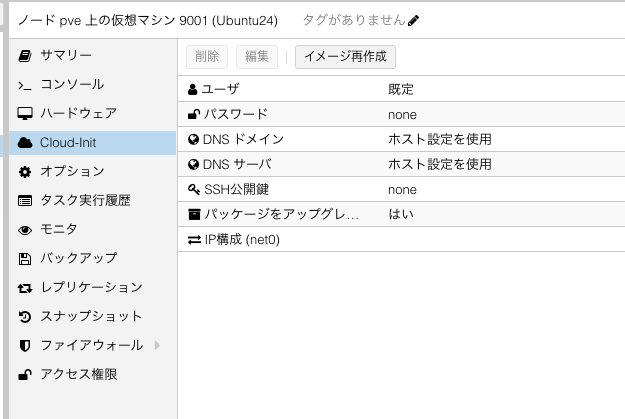The width and height of the screenshot is (625, 419).
Task: Select the パスワード row label
Action: tap(236, 114)
